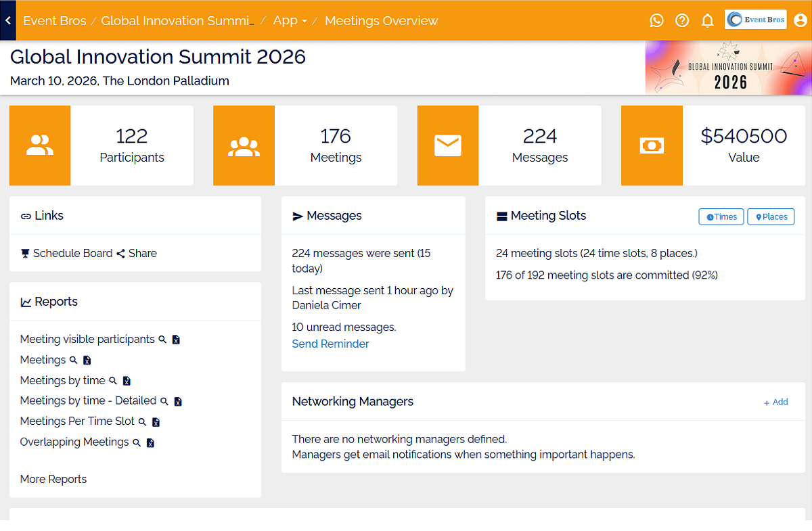The width and height of the screenshot is (812, 531).
Task: Open More Reports
Action: (x=53, y=479)
